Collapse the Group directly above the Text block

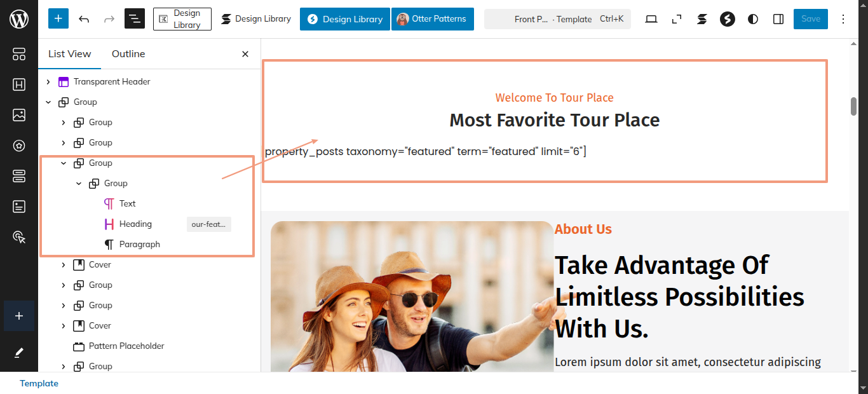pyautogui.click(x=79, y=183)
